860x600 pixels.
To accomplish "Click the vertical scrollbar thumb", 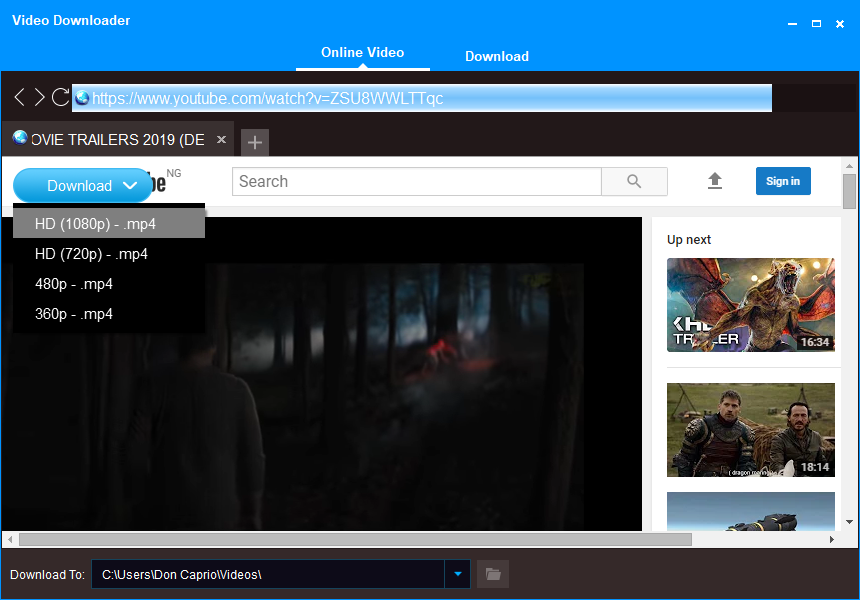I will (849, 191).
